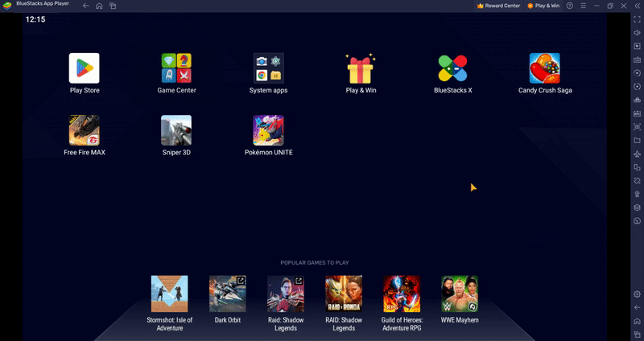Click the Play & Win title bar button

pos(543,6)
